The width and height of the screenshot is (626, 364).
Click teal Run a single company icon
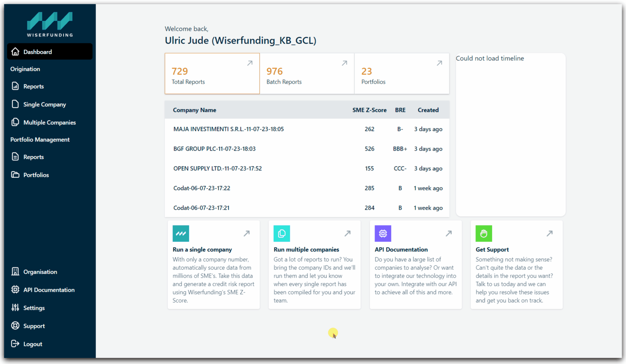(x=181, y=233)
